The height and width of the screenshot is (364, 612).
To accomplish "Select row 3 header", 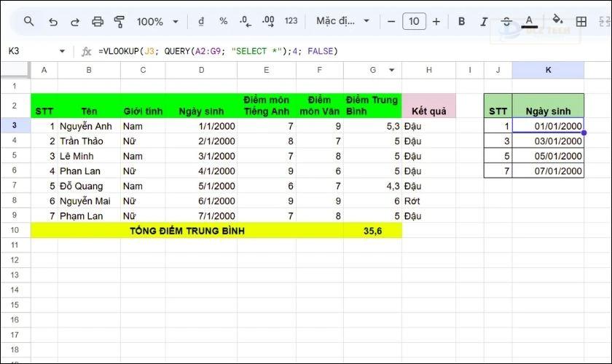I will coord(15,125).
